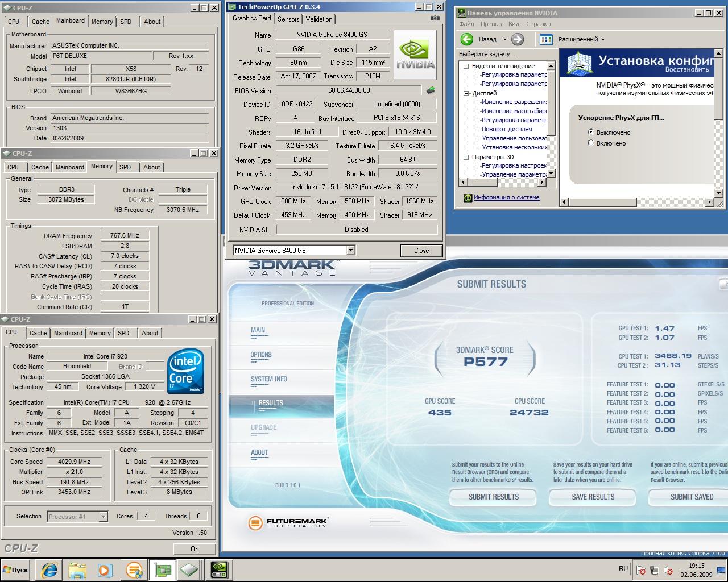Screen dimensions: 728x582
Task: Click the Восстановить link in the header
Action: pos(687,70)
